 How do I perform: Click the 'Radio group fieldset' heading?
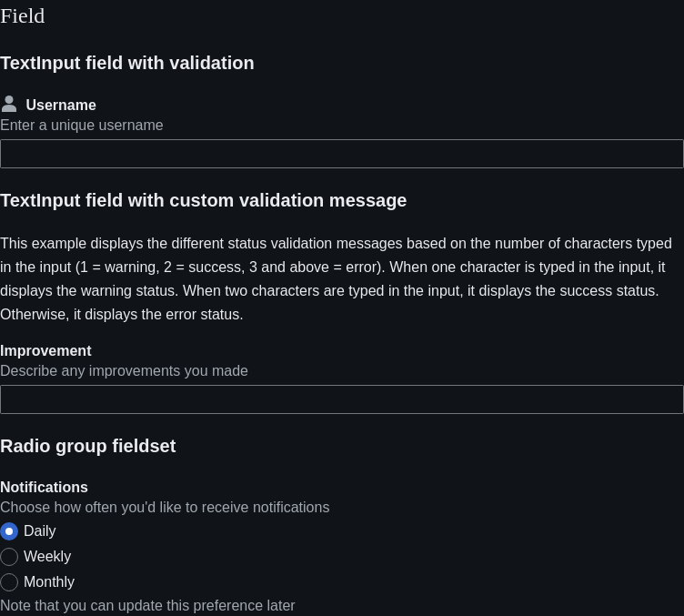coord(87,446)
